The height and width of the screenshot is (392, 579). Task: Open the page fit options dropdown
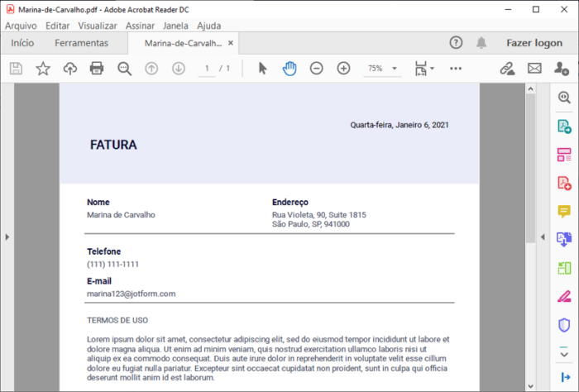(424, 69)
